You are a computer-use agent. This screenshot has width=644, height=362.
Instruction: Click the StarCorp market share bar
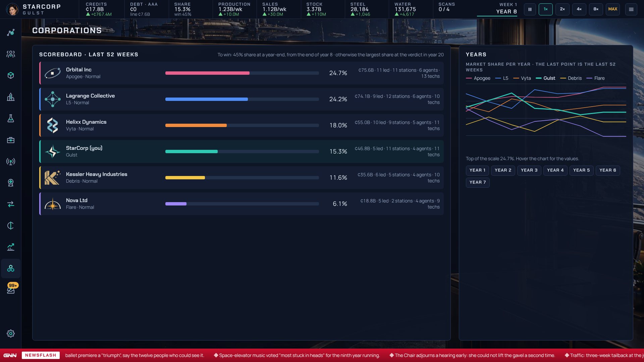pos(242,152)
